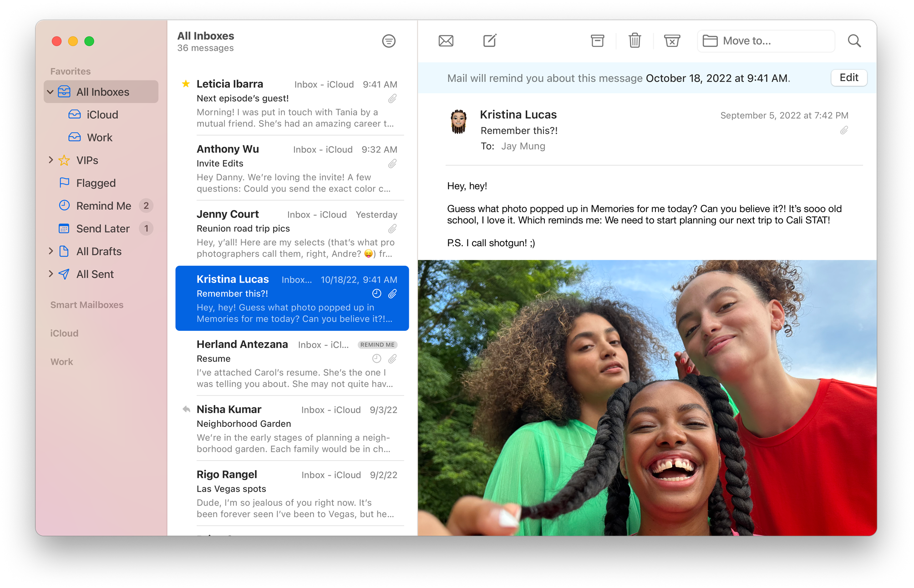Image resolution: width=914 pixels, height=588 pixels.
Task: Move the open message to Trash
Action: [x=635, y=41]
